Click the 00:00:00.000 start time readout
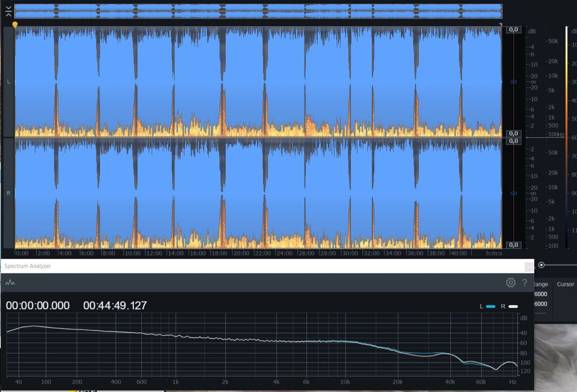577x392 pixels. (38, 306)
